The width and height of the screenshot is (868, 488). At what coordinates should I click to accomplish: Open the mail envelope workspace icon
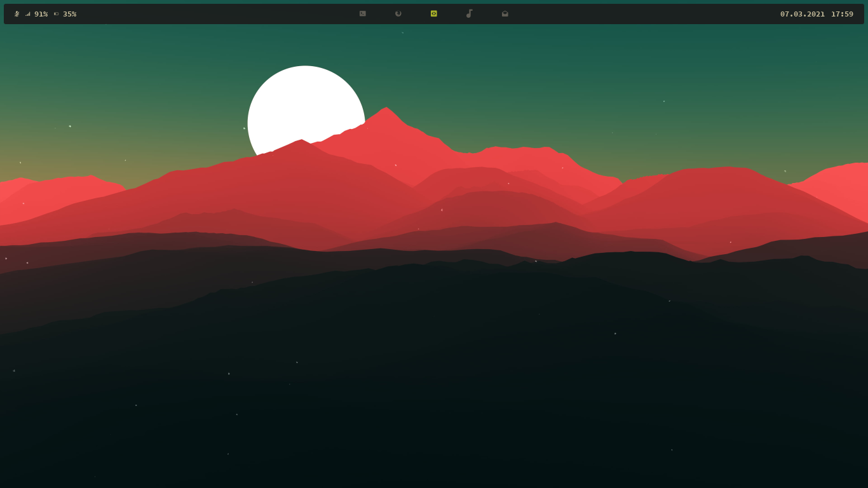pos(505,13)
